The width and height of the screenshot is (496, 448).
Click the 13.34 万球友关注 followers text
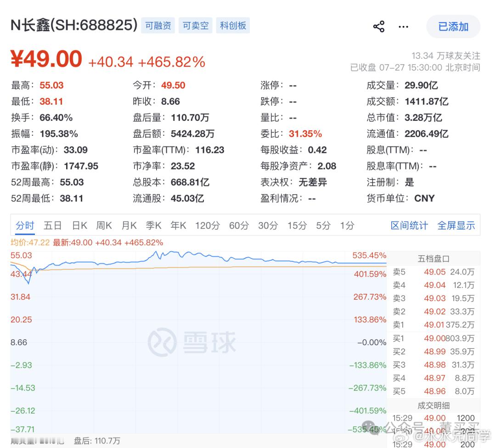coord(445,56)
